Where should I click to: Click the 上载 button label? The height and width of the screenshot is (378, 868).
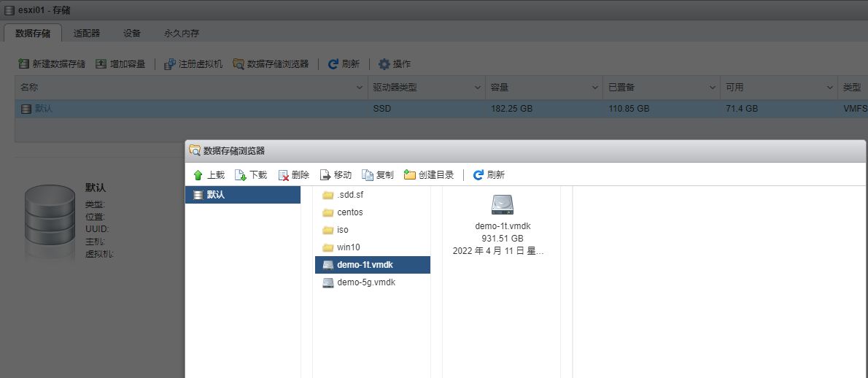(x=216, y=175)
